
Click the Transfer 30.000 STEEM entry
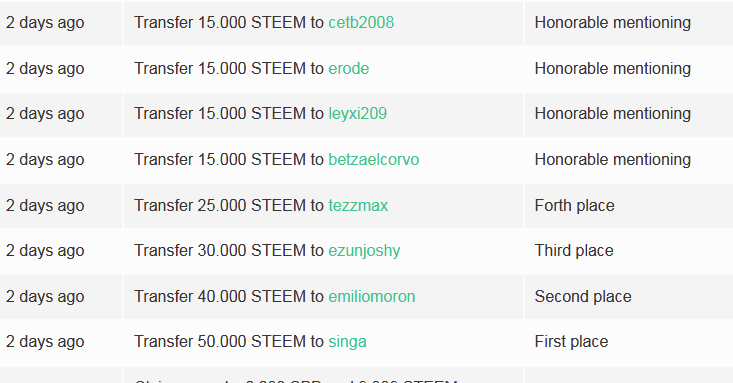267,251
